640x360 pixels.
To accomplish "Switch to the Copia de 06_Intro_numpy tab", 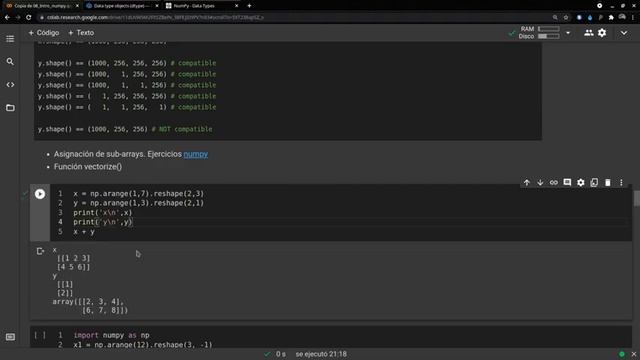I will (x=41, y=6).
